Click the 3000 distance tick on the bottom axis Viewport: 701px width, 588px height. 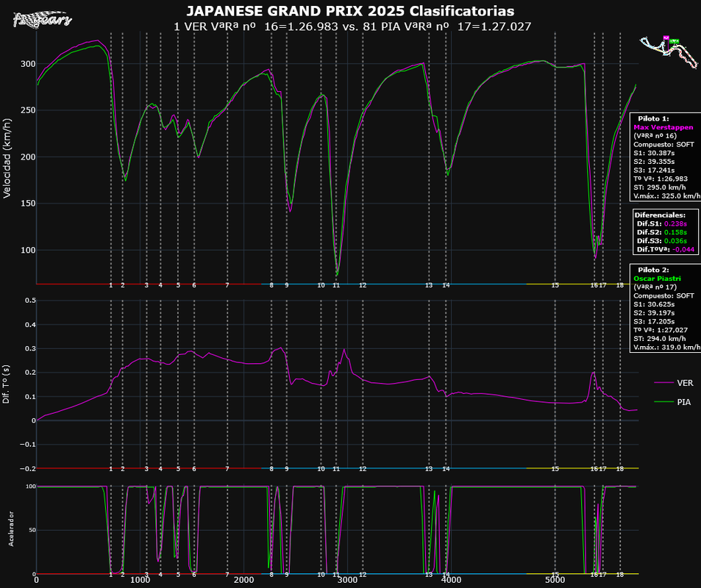point(347,580)
